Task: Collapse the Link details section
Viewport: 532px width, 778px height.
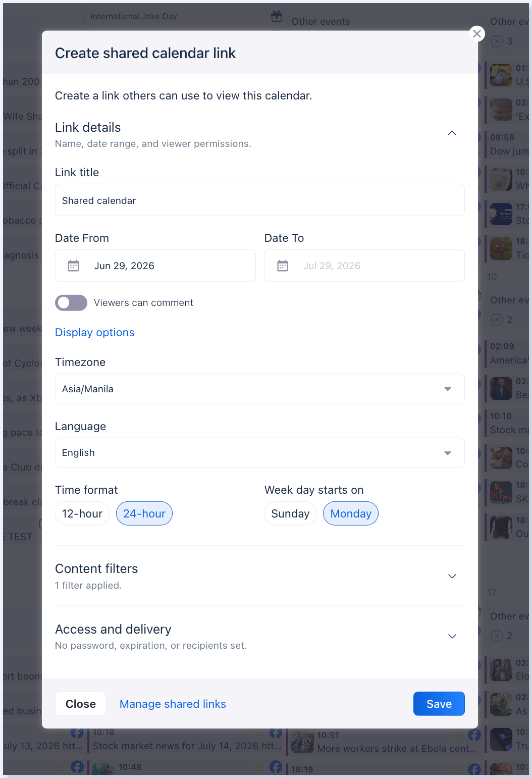Action: tap(452, 133)
